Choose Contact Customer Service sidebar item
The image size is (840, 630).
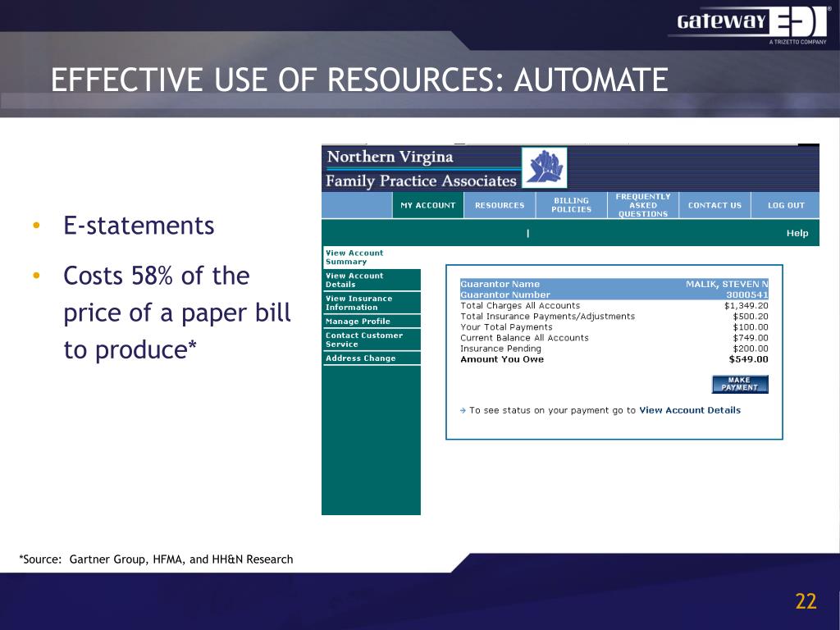tap(372, 340)
